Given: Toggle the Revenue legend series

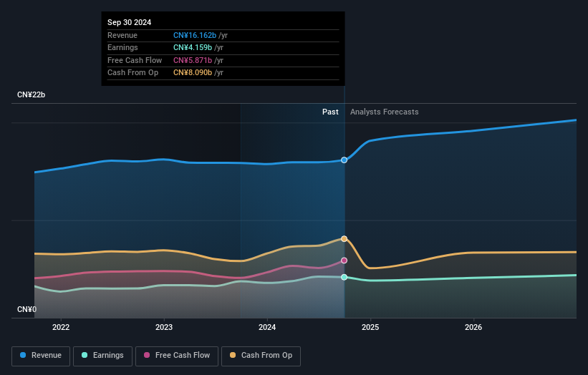Looking at the screenshot, I should tap(41, 356).
